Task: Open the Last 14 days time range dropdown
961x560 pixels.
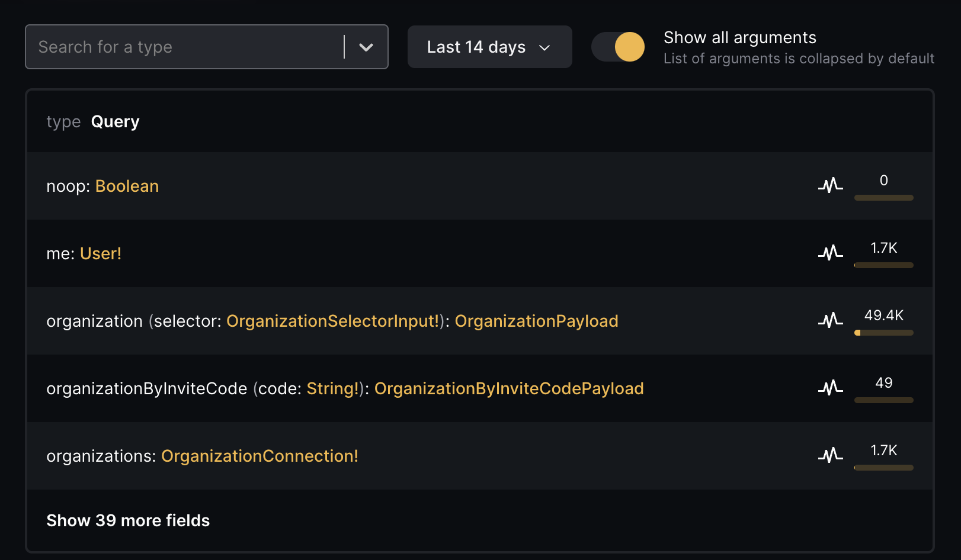Action: 489,47
